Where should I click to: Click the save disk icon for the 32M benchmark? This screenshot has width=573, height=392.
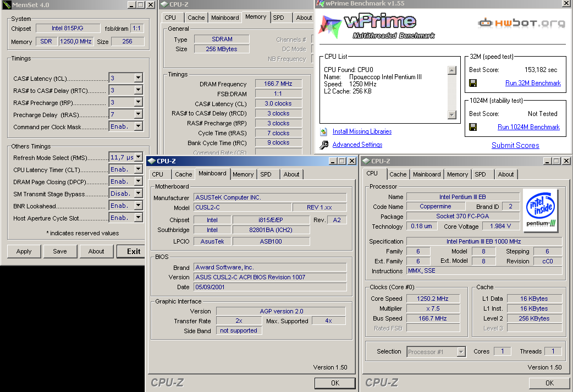473,84
